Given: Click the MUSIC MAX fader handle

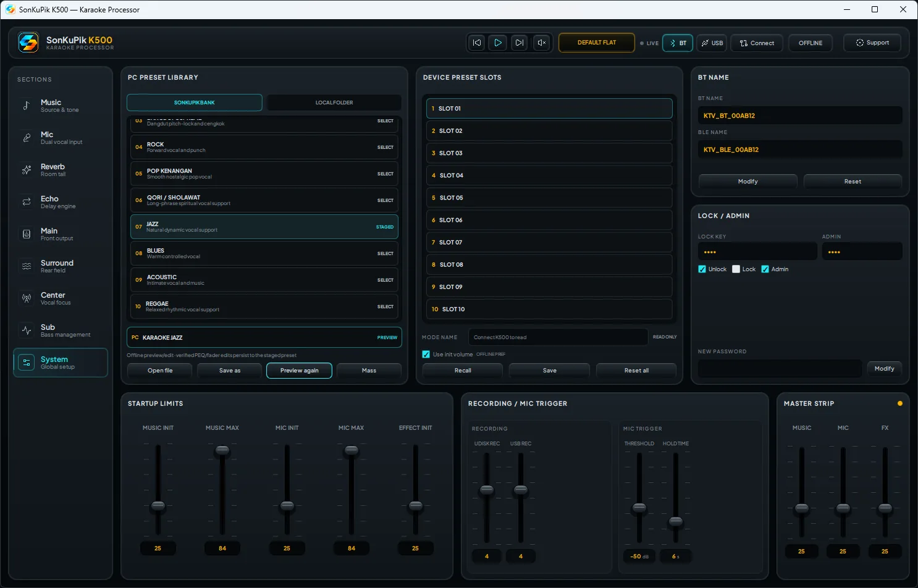Looking at the screenshot, I should click(222, 451).
